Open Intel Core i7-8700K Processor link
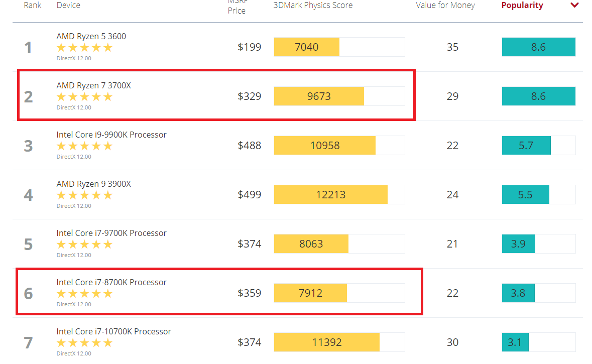 (111, 283)
